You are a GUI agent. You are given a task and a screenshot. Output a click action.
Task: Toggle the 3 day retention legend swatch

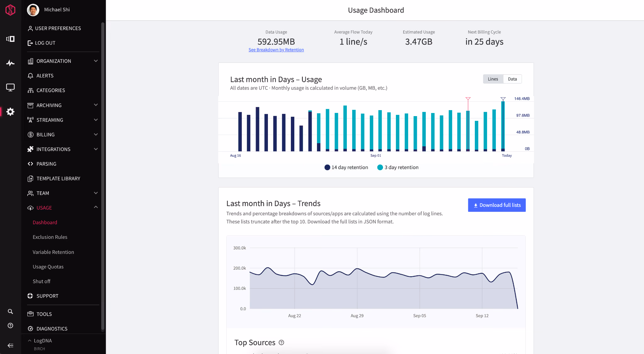380,167
